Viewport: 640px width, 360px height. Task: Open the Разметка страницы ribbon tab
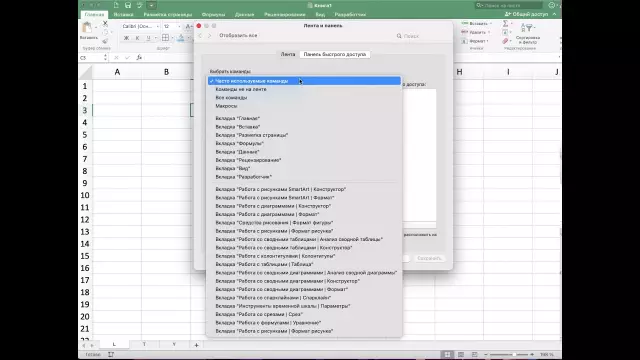click(168, 14)
